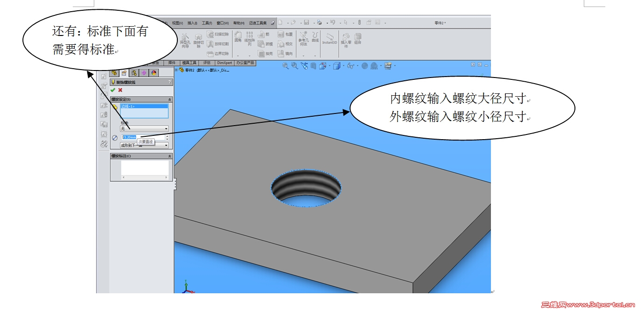The image size is (644, 311).
Task: Switch to the 办公室产品 office products tab
Action: pos(245,63)
